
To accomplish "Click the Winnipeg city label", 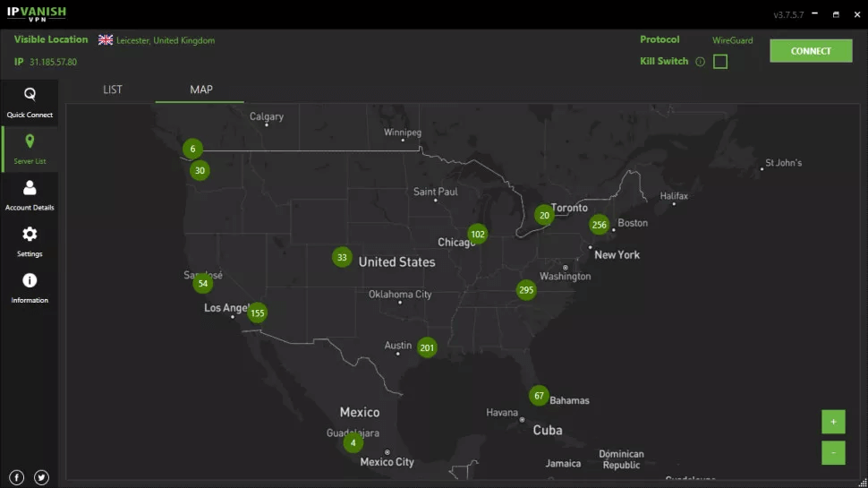I will [x=403, y=133].
